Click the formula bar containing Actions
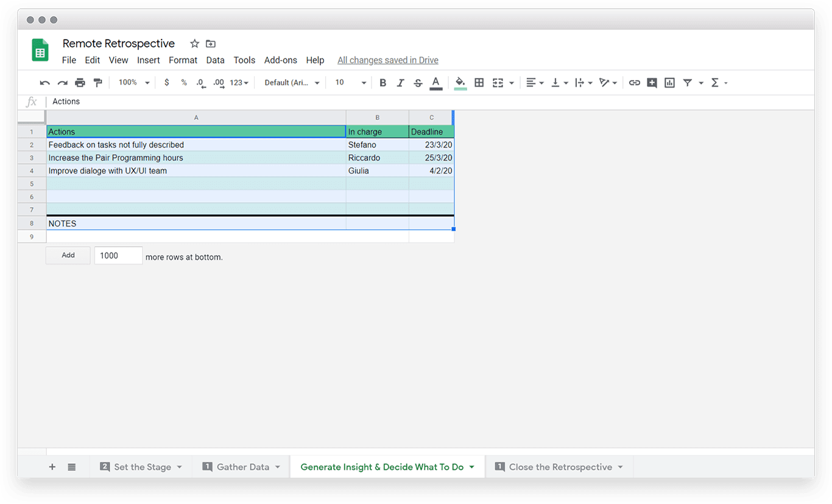832x504 pixels. point(430,102)
